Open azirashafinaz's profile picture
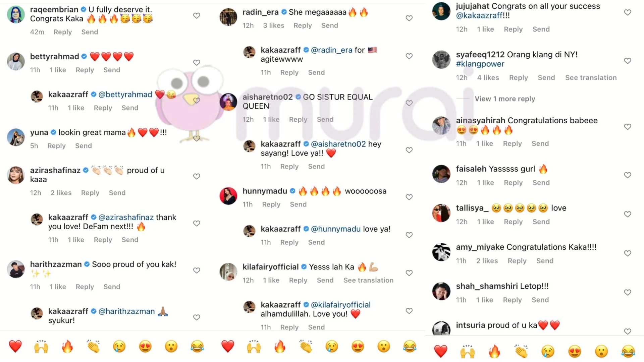 coord(16,175)
